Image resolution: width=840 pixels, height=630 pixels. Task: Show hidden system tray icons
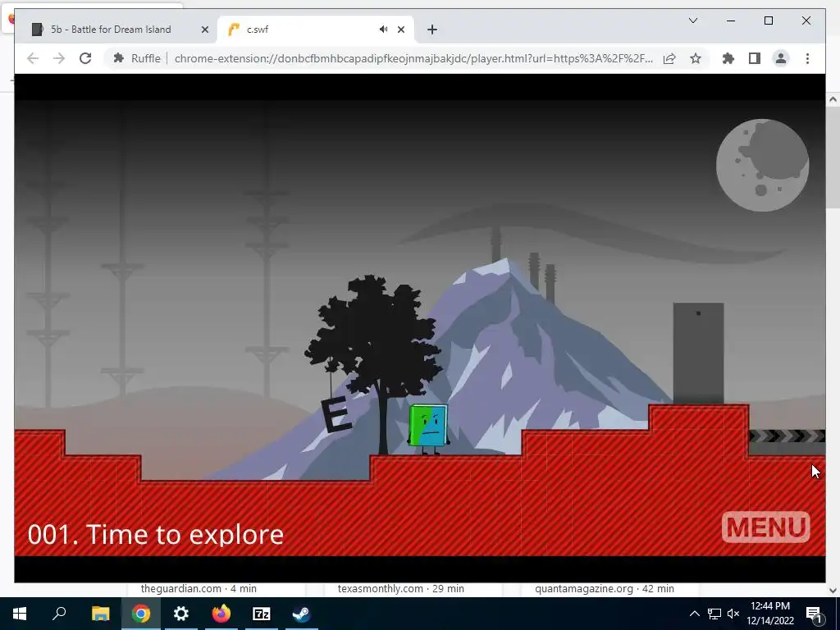point(694,614)
